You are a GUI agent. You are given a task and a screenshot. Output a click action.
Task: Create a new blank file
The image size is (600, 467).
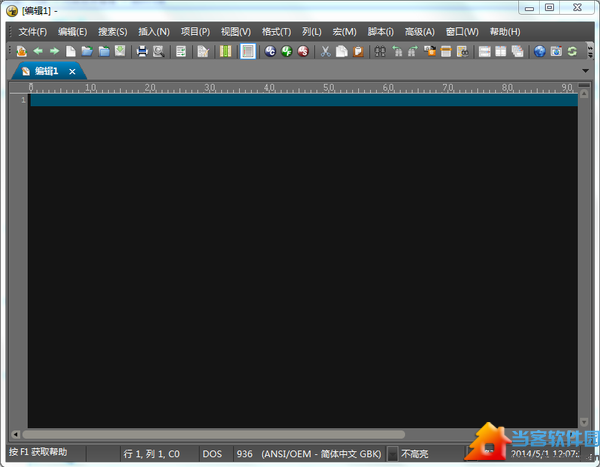pos(71,51)
